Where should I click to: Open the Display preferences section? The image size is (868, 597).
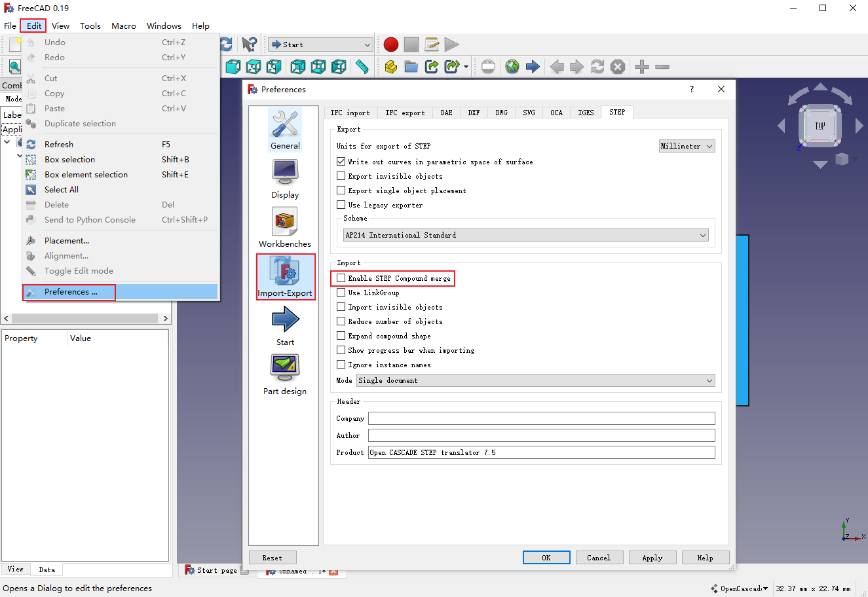tap(285, 179)
